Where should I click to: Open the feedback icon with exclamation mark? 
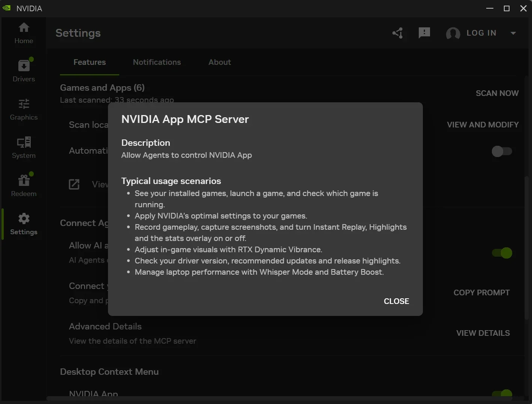pyautogui.click(x=424, y=33)
